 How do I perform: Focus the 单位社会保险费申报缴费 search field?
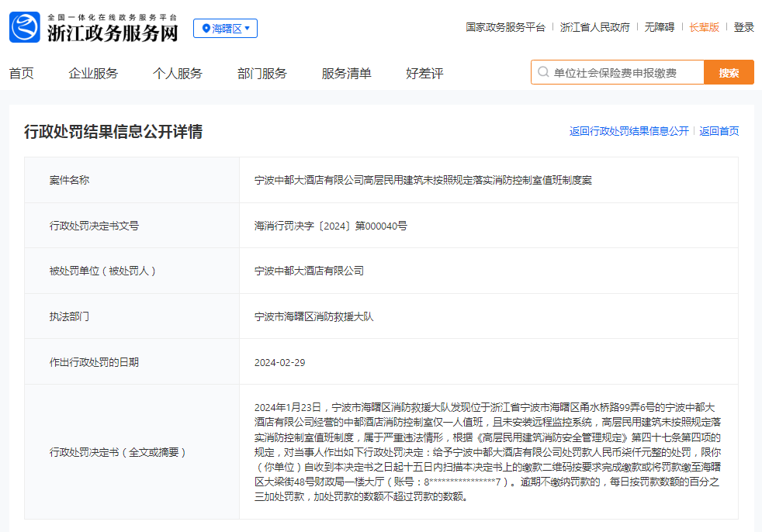tap(618, 72)
